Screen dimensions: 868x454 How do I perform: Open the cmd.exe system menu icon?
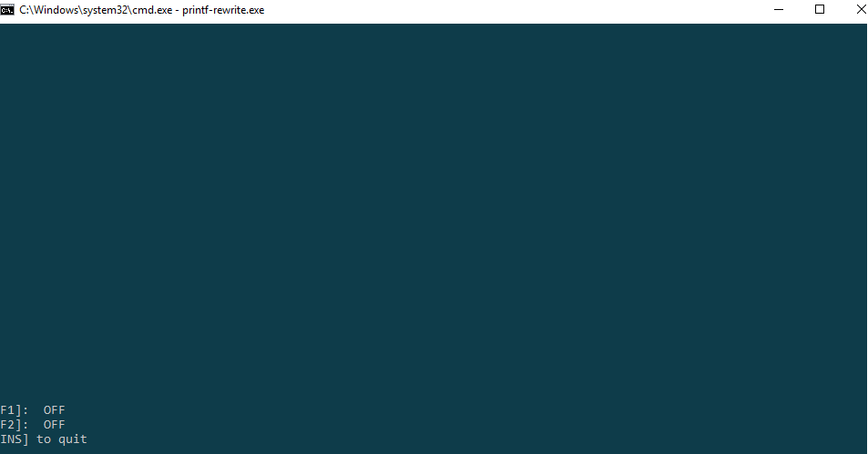pyautogui.click(x=7, y=10)
